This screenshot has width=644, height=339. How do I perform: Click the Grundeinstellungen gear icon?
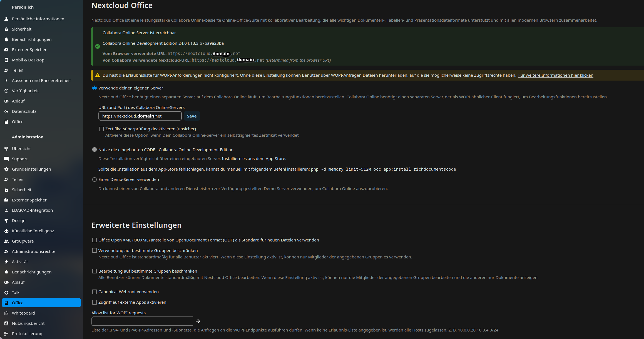(6, 169)
